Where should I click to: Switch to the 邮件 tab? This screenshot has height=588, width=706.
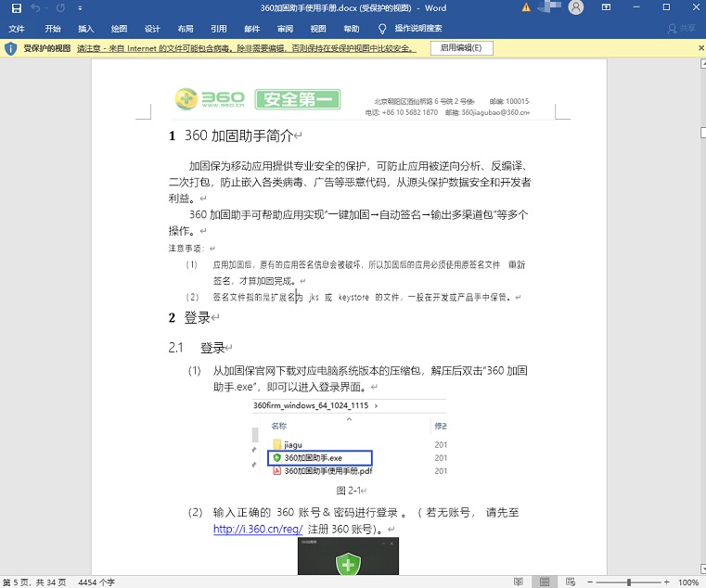click(252, 29)
